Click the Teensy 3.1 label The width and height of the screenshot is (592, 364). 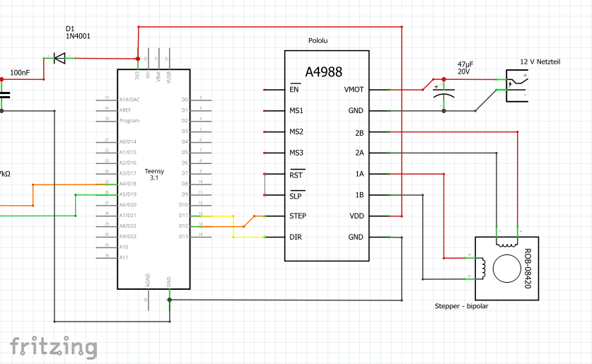point(154,175)
